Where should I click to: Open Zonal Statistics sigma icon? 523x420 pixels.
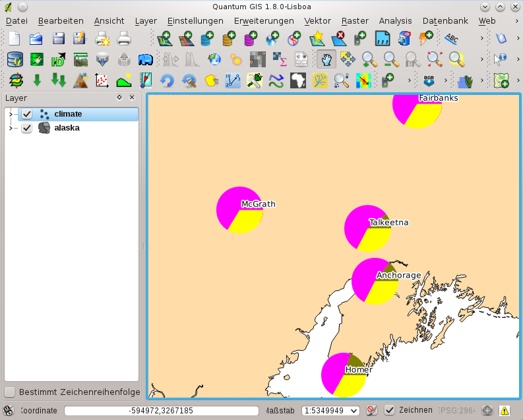(280, 59)
